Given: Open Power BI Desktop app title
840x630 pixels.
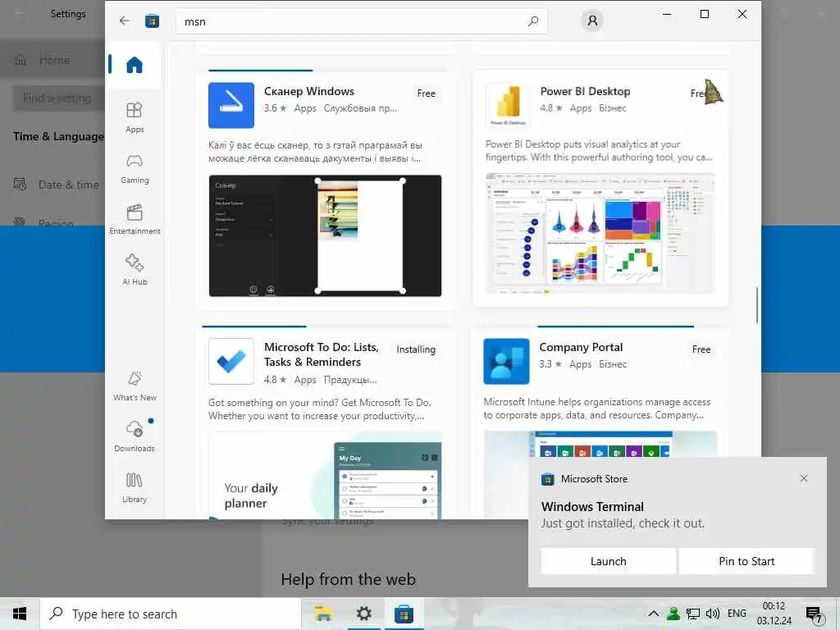Looking at the screenshot, I should tap(585, 91).
